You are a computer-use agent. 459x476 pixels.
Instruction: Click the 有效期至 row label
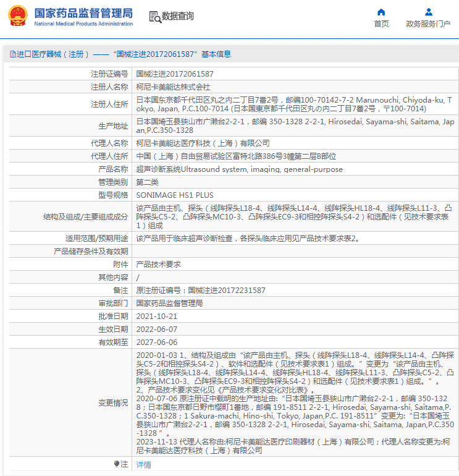click(113, 342)
